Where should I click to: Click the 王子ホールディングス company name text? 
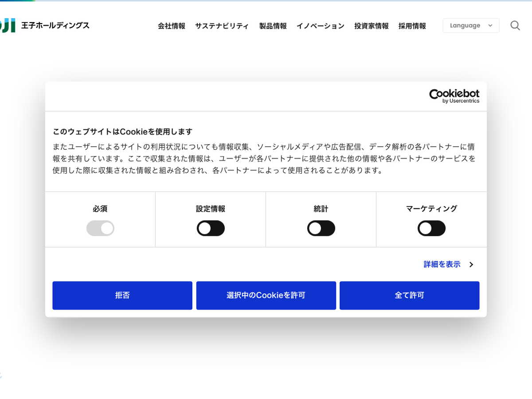(x=55, y=26)
